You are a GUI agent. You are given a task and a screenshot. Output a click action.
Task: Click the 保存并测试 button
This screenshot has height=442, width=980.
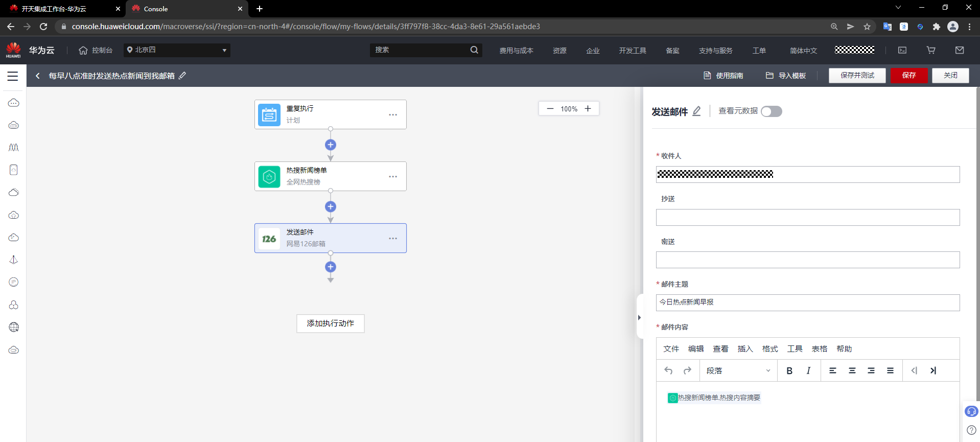click(x=857, y=76)
